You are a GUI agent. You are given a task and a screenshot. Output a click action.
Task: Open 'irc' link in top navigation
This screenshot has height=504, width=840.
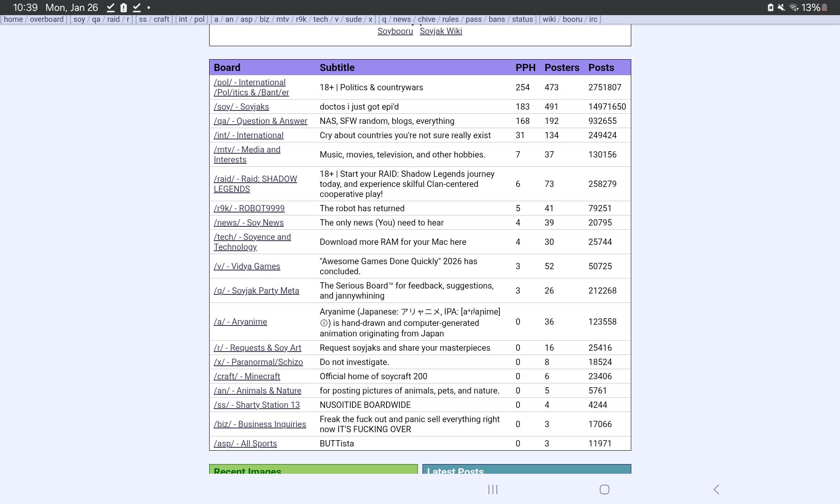[593, 19]
